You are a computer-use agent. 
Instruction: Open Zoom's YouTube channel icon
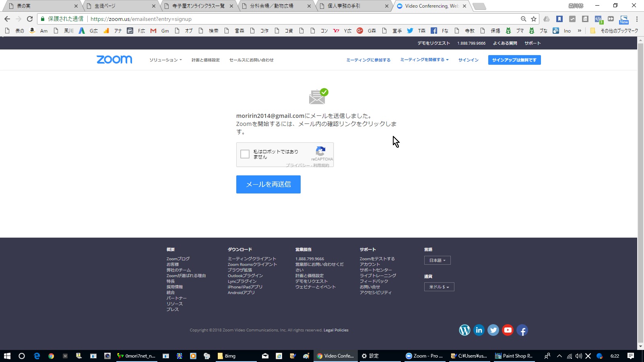click(x=508, y=330)
